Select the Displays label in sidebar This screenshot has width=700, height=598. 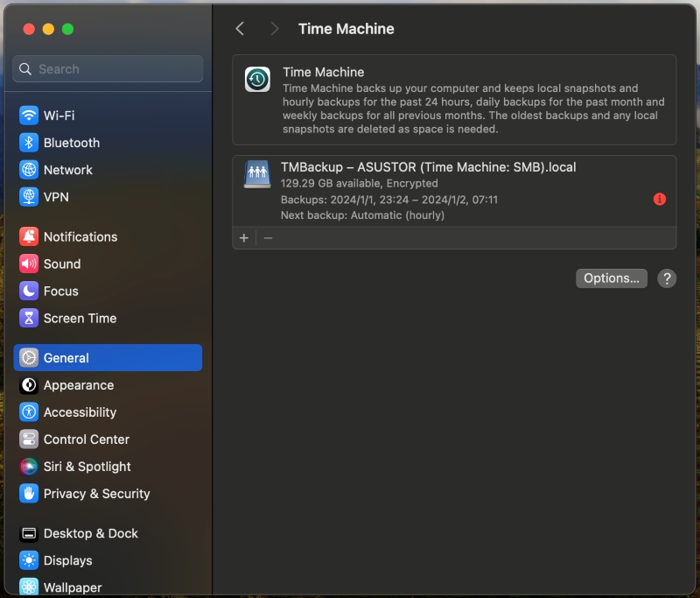68,560
